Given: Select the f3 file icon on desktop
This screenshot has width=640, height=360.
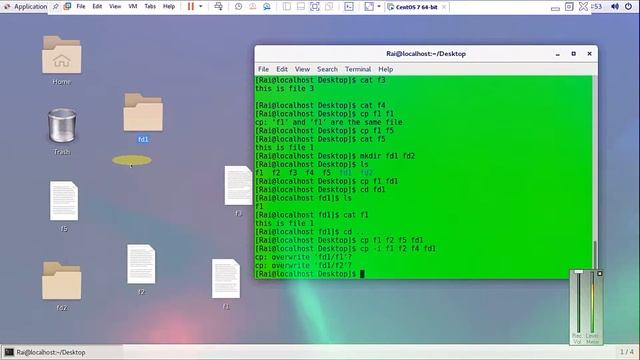Looking at the screenshot, I should coord(238,191).
